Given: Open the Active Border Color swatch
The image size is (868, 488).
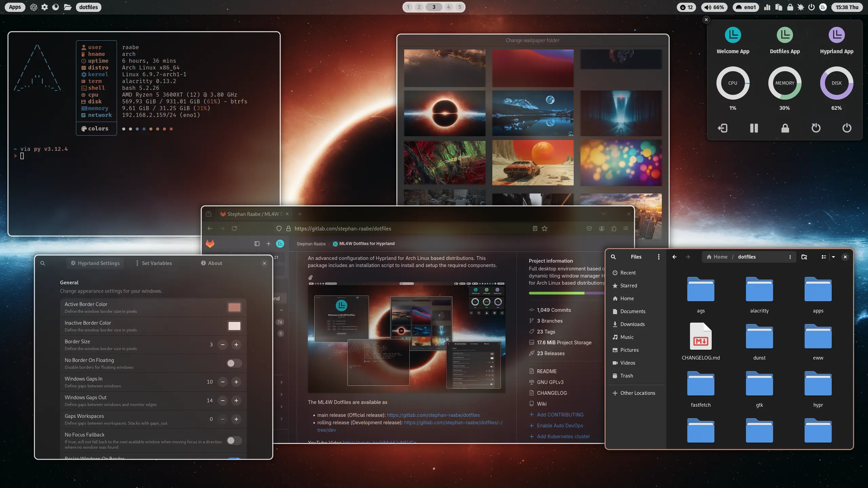Looking at the screenshot, I should click(234, 307).
